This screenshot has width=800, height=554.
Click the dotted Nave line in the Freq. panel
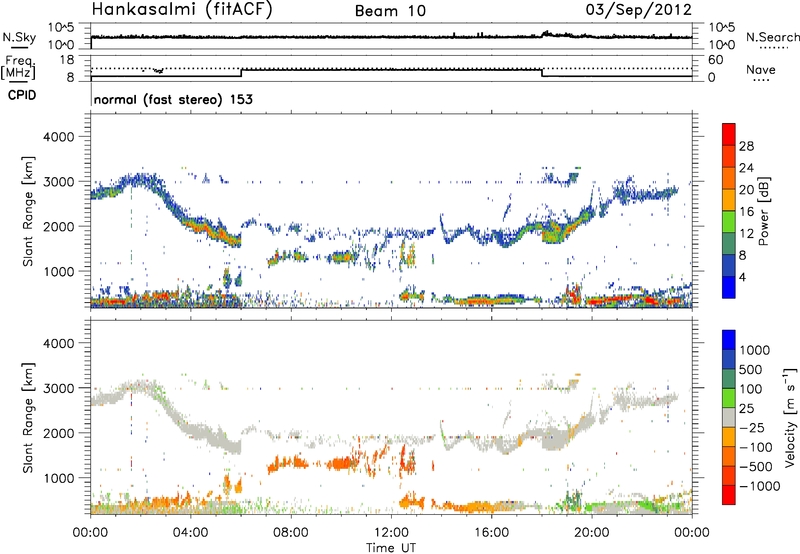[x=391, y=68]
